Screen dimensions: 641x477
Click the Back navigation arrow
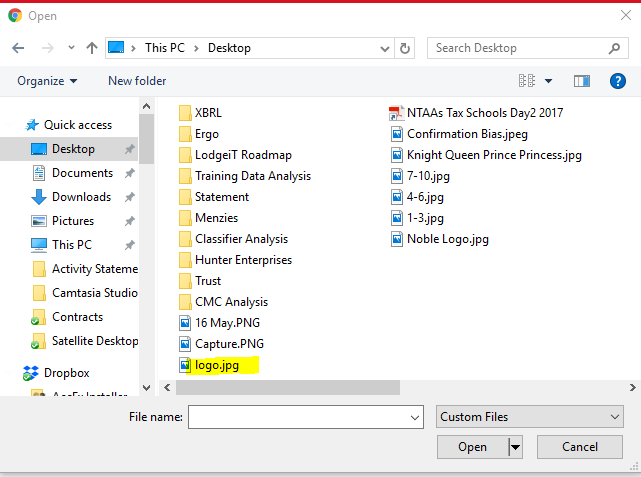[x=18, y=48]
